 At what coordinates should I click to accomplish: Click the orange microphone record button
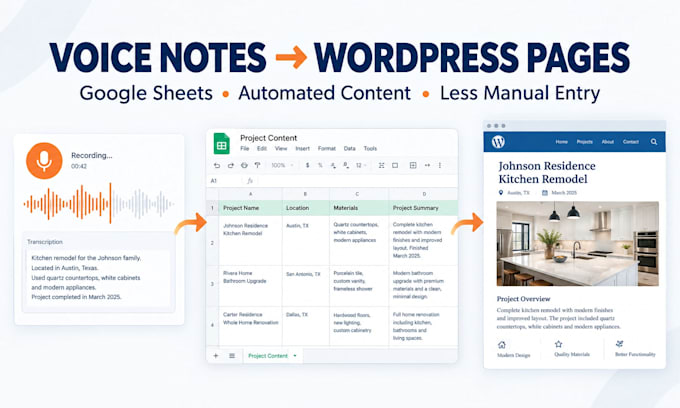[44, 160]
